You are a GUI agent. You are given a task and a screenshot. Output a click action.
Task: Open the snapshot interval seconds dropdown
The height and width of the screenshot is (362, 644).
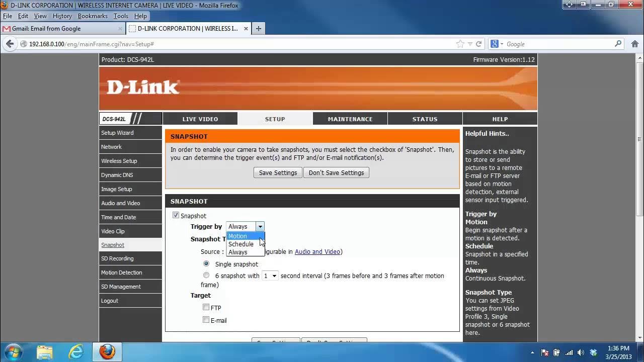click(270, 276)
